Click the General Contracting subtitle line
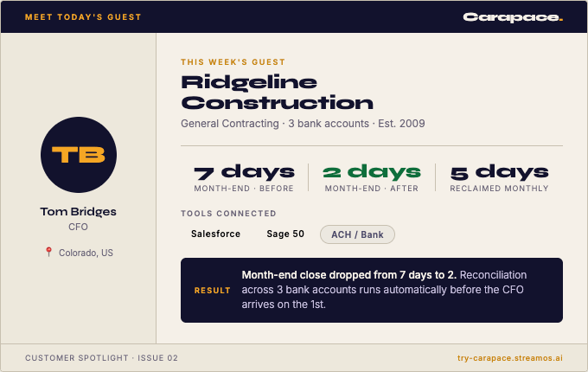Screen dimensions: 588x372 (303, 124)
